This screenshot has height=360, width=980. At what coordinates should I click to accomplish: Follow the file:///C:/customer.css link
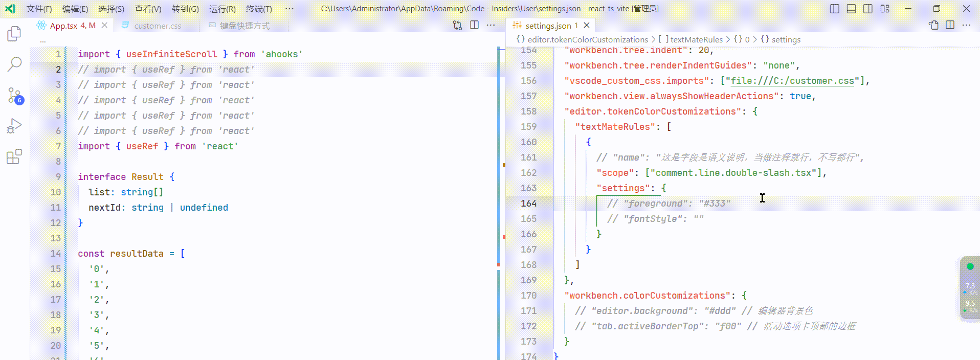pos(792,80)
